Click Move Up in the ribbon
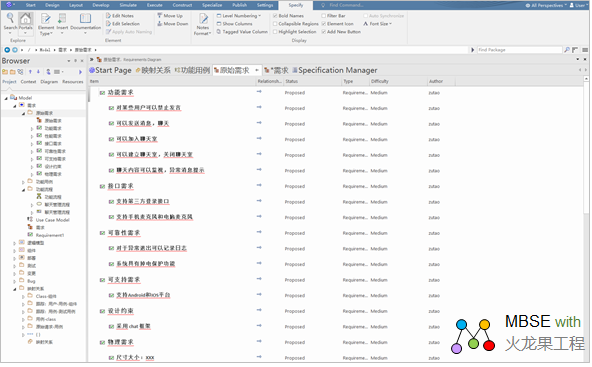Screen dimensions: 592x367 tap(170, 16)
